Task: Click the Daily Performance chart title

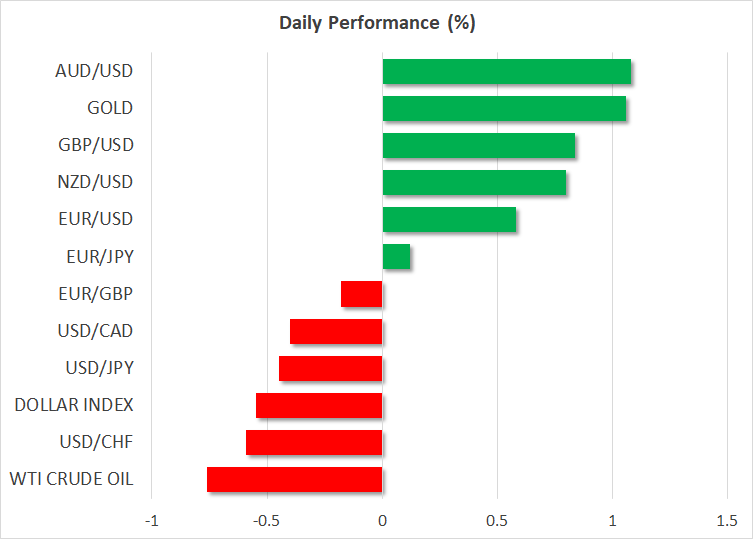Action: (376, 23)
